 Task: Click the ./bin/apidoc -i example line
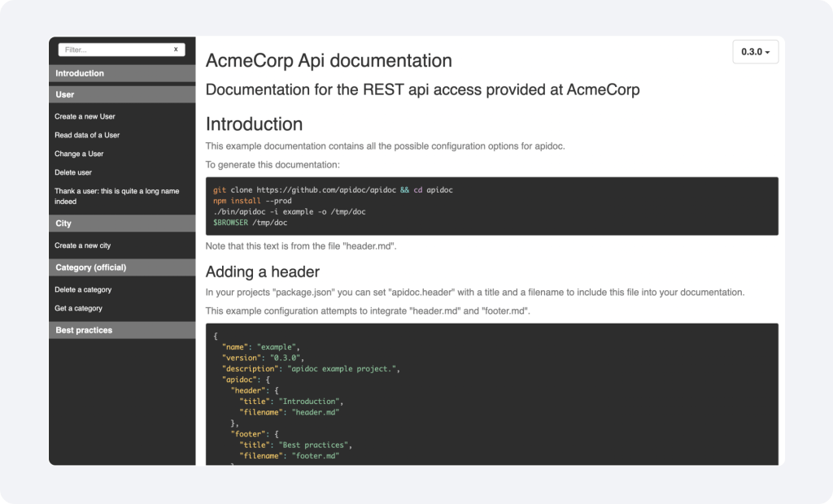(x=290, y=211)
